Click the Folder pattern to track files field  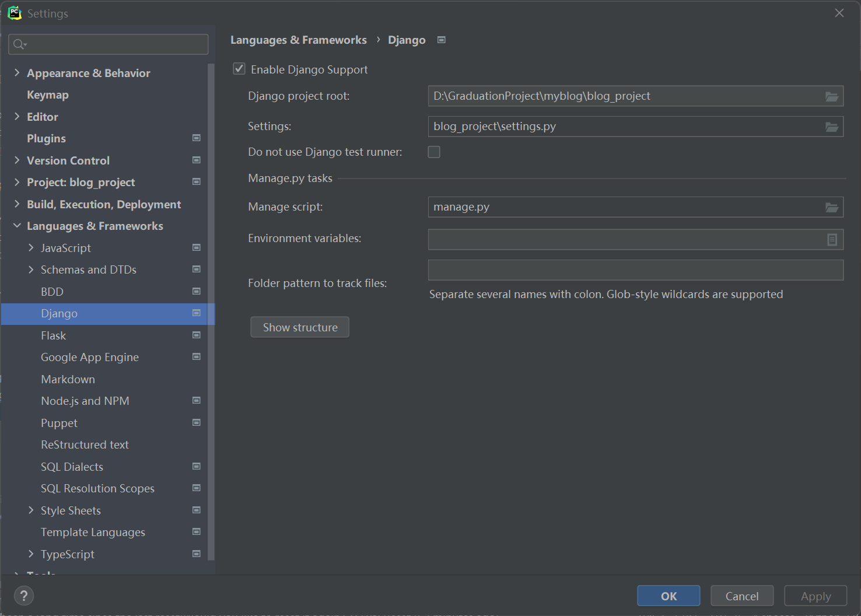coord(636,270)
